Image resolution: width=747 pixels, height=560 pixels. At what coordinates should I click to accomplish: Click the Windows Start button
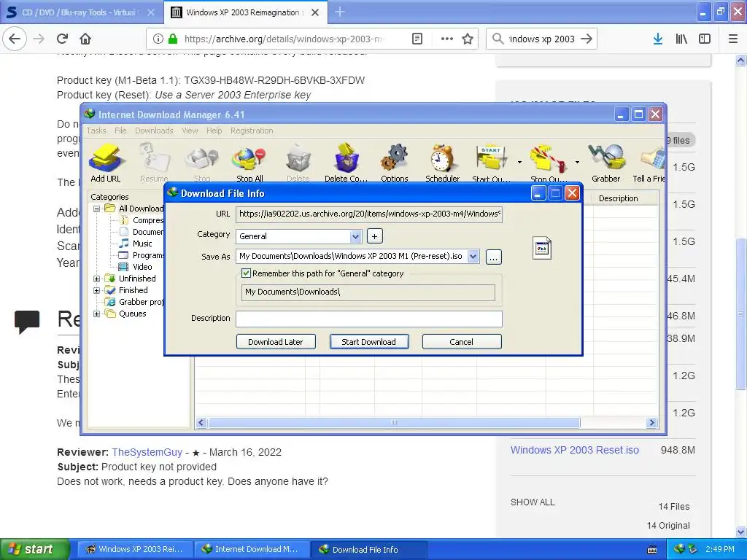34,549
